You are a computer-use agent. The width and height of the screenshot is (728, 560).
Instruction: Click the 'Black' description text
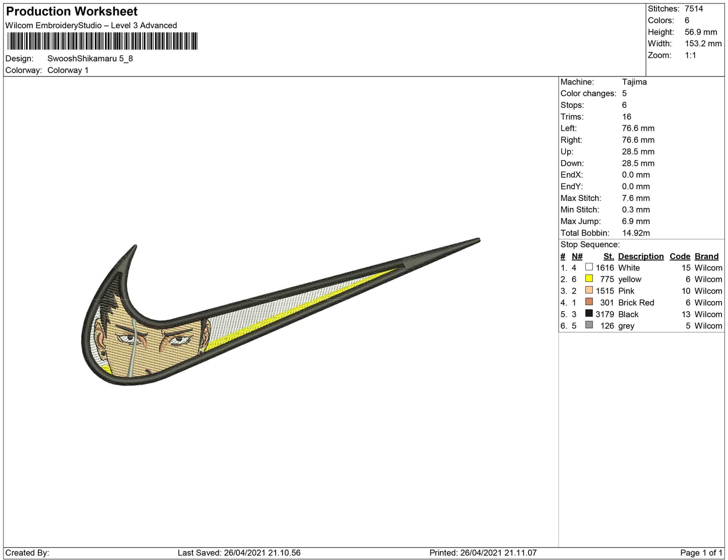tap(628, 314)
